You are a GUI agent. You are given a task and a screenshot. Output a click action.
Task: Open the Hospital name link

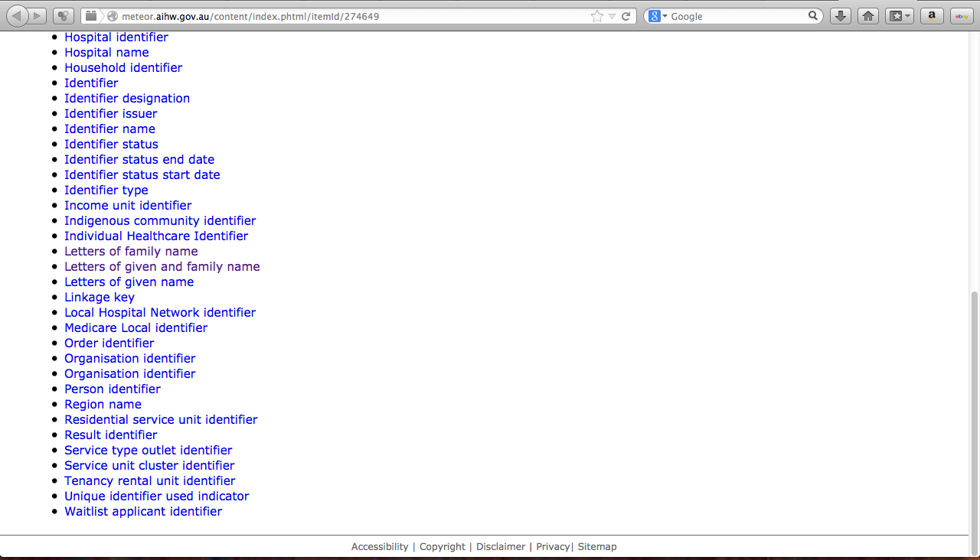[106, 52]
